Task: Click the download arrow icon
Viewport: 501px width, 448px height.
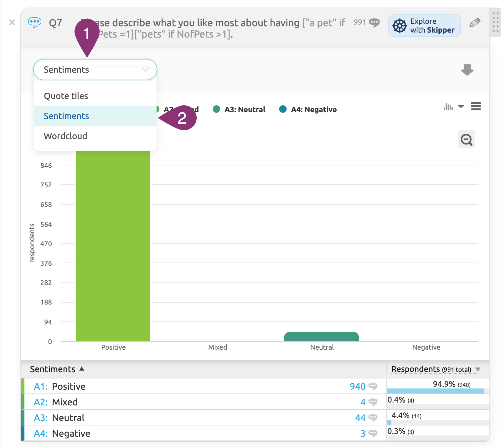Action: click(x=467, y=70)
